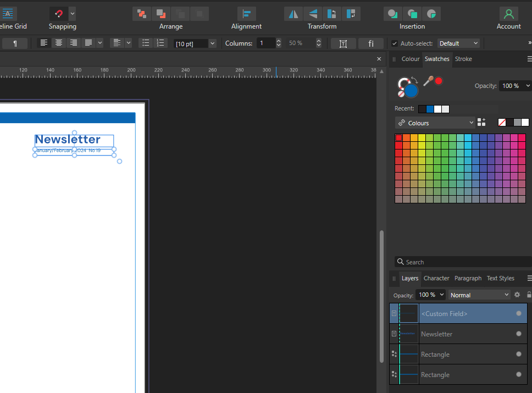The image size is (532, 393).
Task: Center-align the paragraph text
Action: pos(59,43)
